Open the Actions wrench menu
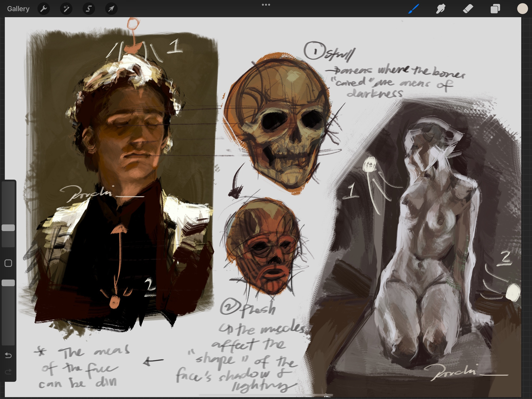Image resolution: width=532 pixels, height=399 pixels. [x=44, y=9]
